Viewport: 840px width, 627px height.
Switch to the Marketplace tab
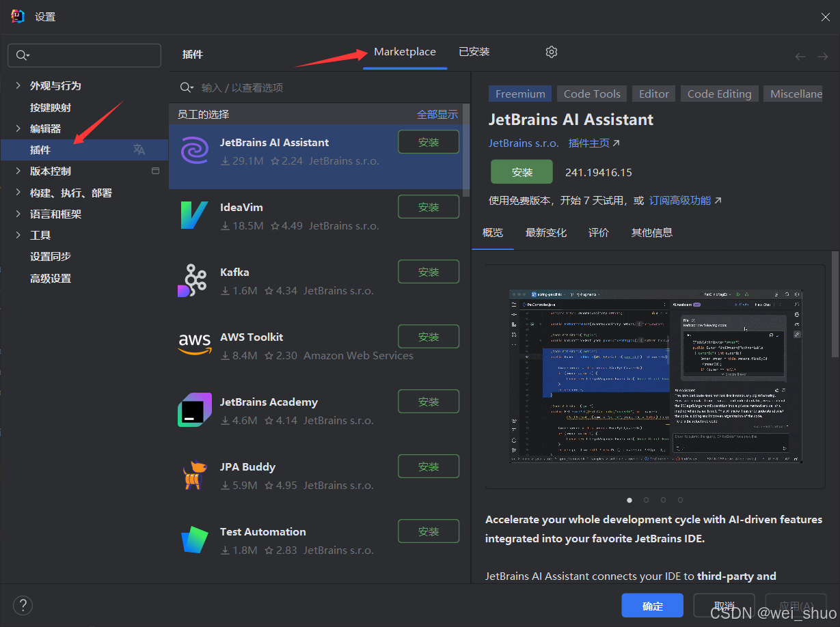pyautogui.click(x=405, y=52)
